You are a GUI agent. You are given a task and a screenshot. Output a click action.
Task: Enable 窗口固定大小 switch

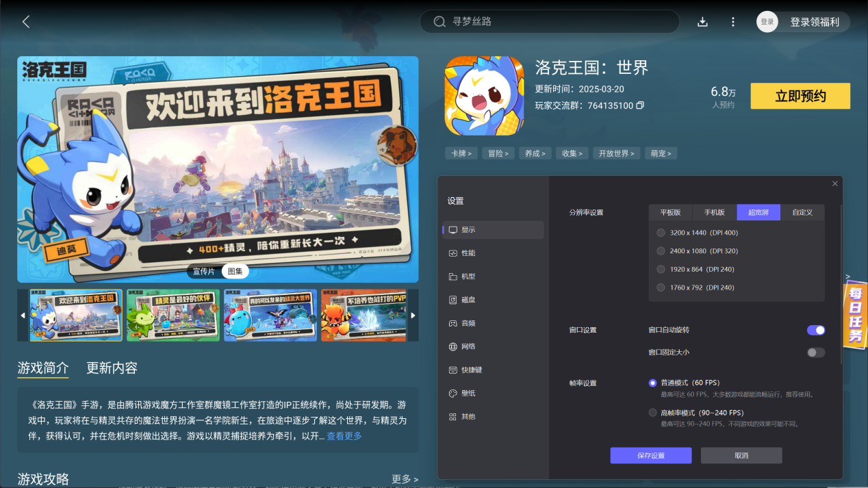pos(815,352)
